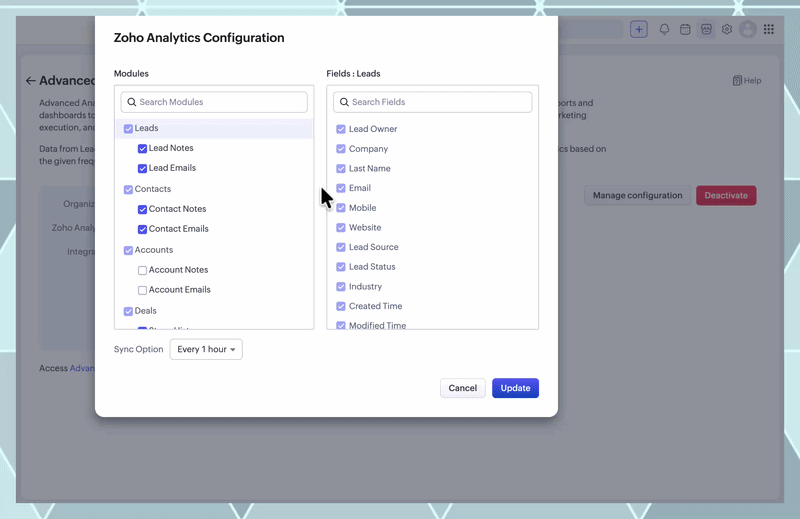Image resolution: width=800 pixels, height=519 pixels.
Task: Click the magnifier icon in Search Modules
Action: pyautogui.click(x=132, y=102)
